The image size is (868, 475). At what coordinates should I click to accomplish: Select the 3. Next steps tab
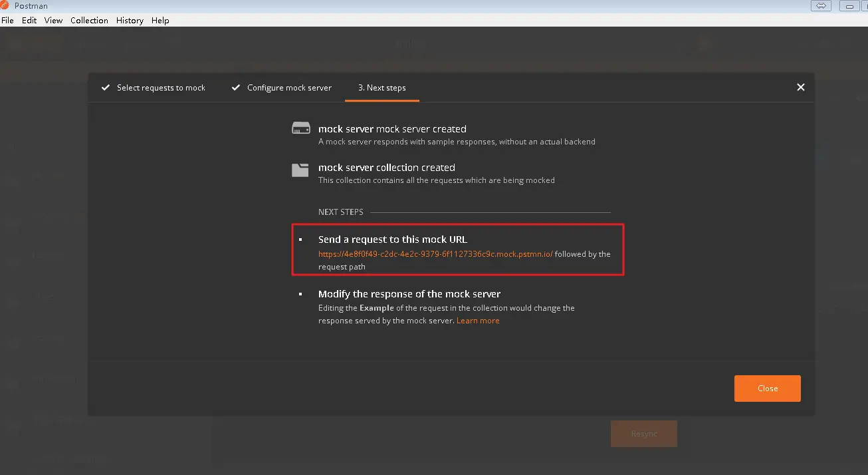pos(382,88)
